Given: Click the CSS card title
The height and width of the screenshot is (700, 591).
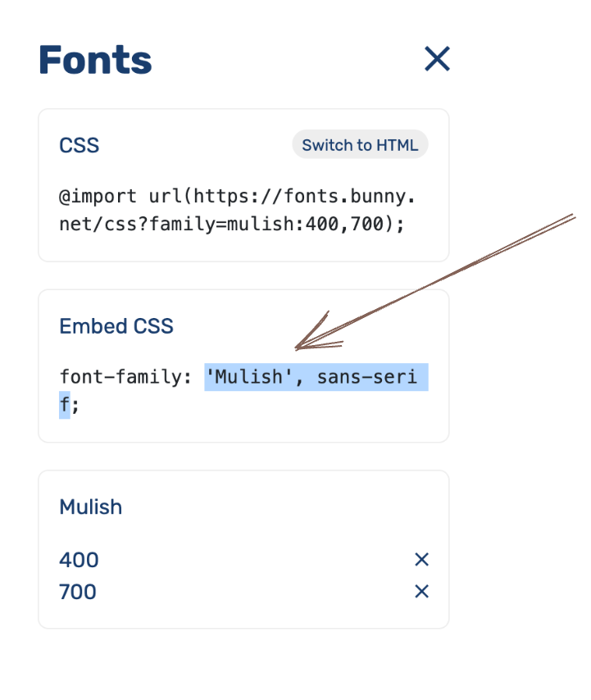Looking at the screenshot, I should click(x=79, y=145).
